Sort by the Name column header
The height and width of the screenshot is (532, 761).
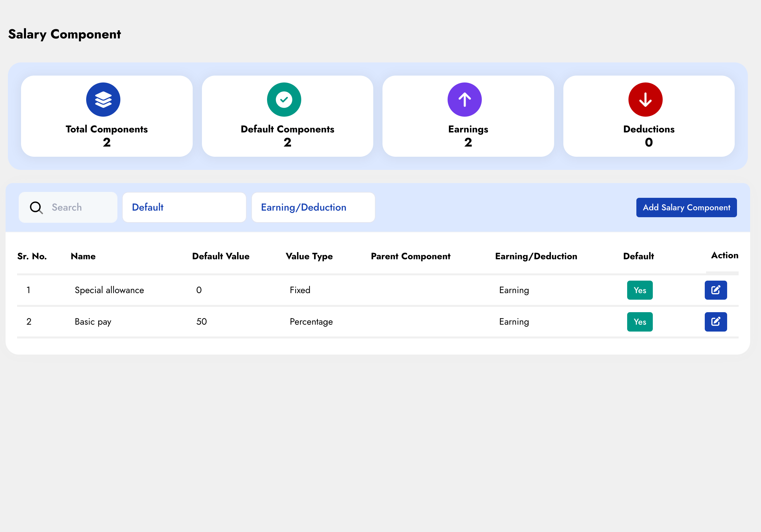pos(83,256)
